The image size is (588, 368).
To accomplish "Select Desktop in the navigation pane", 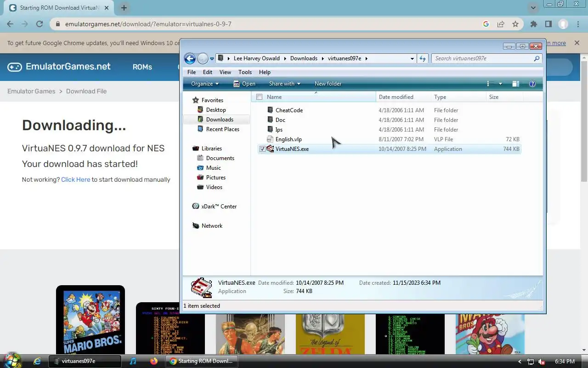I will point(216,110).
